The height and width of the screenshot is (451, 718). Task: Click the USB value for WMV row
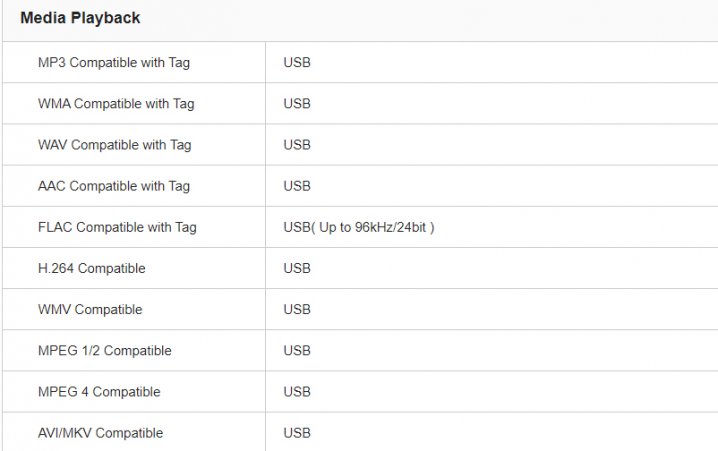point(297,310)
